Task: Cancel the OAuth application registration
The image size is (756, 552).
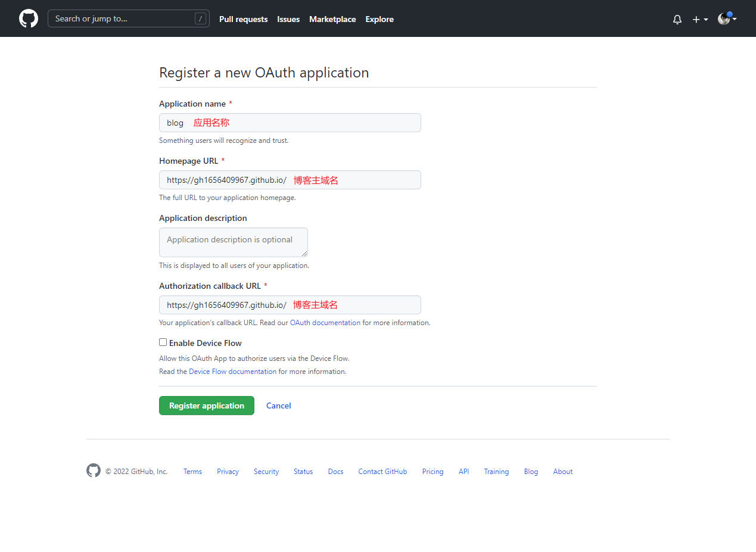Action: tap(278, 406)
